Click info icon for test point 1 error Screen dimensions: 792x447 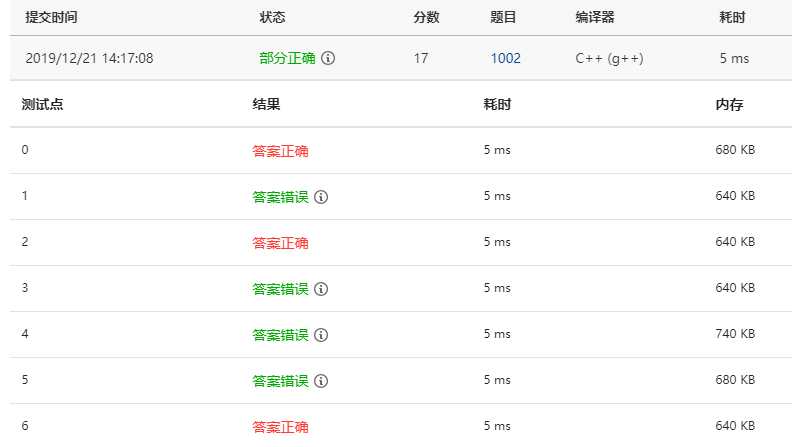(x=321, y=197)
